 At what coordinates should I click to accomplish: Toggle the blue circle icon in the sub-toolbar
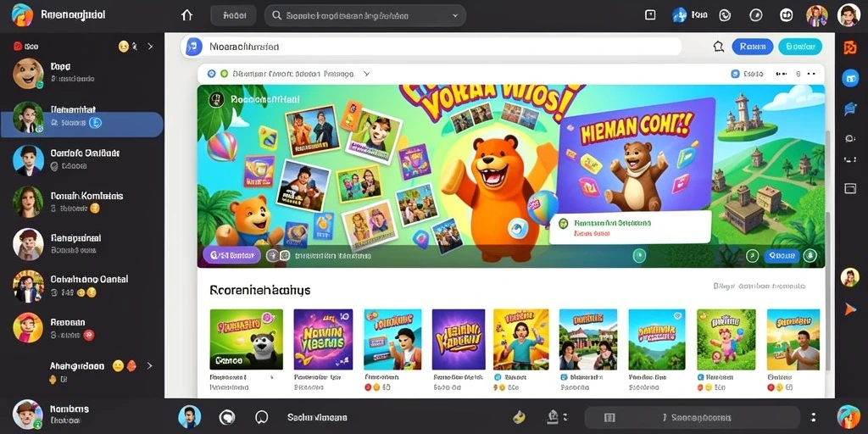211,73
